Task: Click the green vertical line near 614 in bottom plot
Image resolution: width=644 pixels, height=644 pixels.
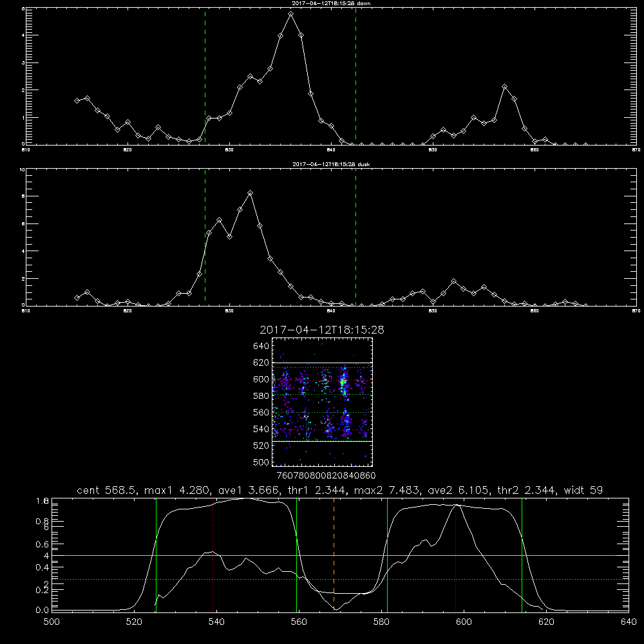Action: (522, 554)
